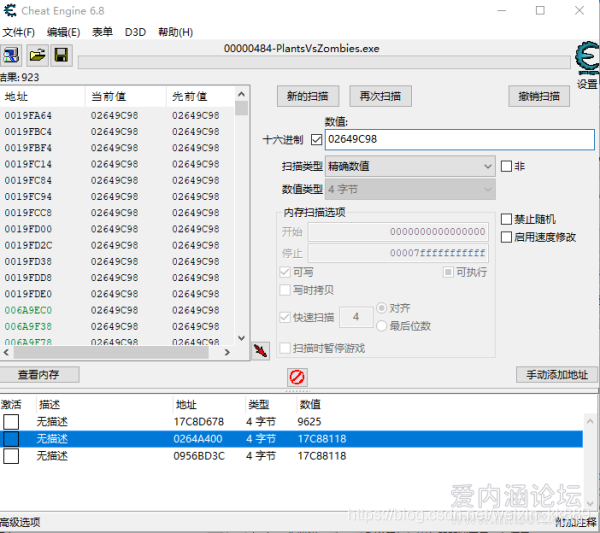Click the save floppy disk icon

61,55
